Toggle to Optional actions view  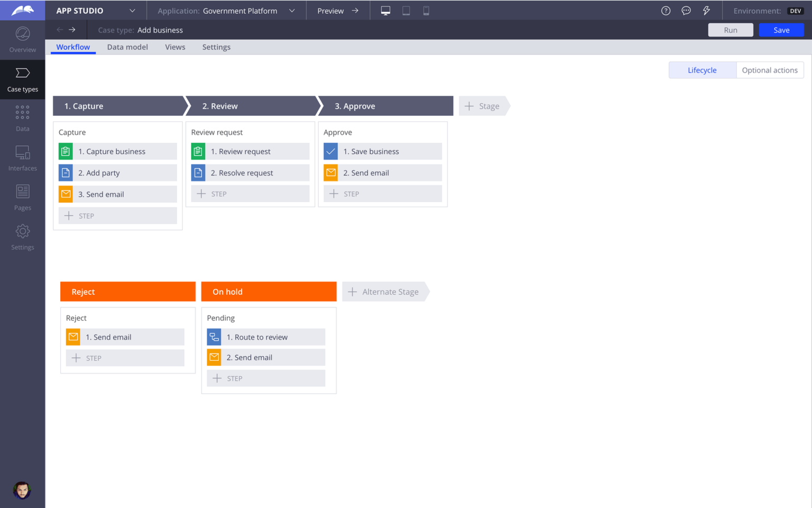click(769, 70)
